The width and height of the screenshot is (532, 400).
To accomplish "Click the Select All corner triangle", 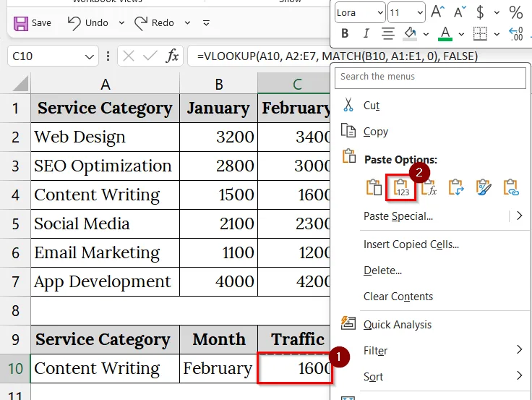I will coord(20,83).
